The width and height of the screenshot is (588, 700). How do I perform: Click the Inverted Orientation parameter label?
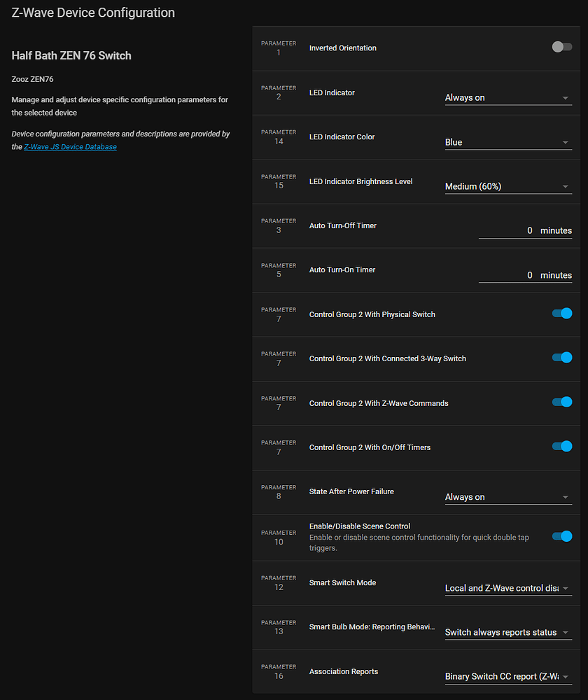pyautogui.click(x=343, y=48)
